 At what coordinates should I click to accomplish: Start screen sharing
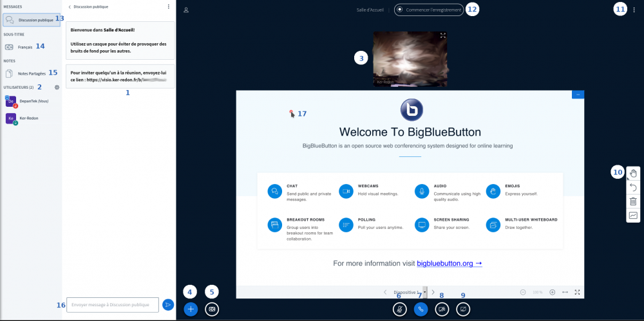[462, 309]
